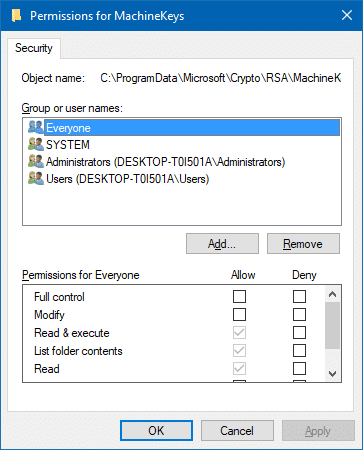363x450 pixels.
Task: Click the Object name path text
Action: (220, 78)
